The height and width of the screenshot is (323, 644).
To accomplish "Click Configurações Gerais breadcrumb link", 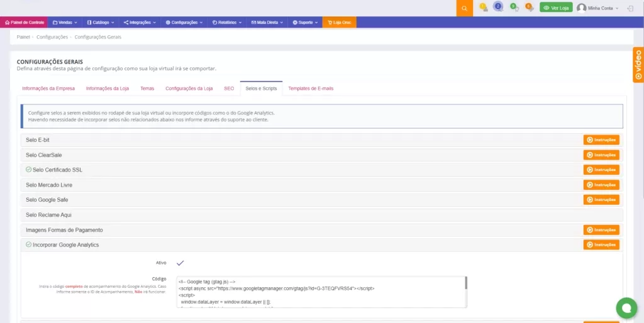I will (97, 37).
